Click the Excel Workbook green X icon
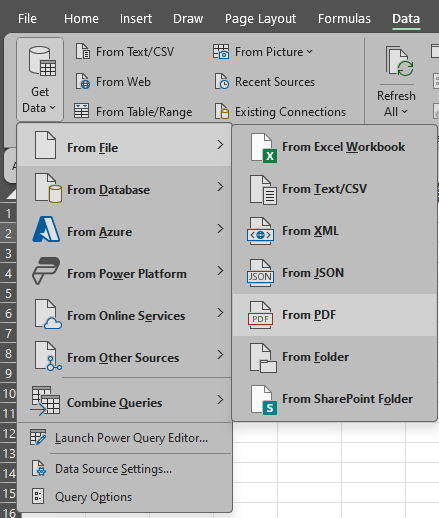Screen dimensions: 439x518 (x=263, y=148)
